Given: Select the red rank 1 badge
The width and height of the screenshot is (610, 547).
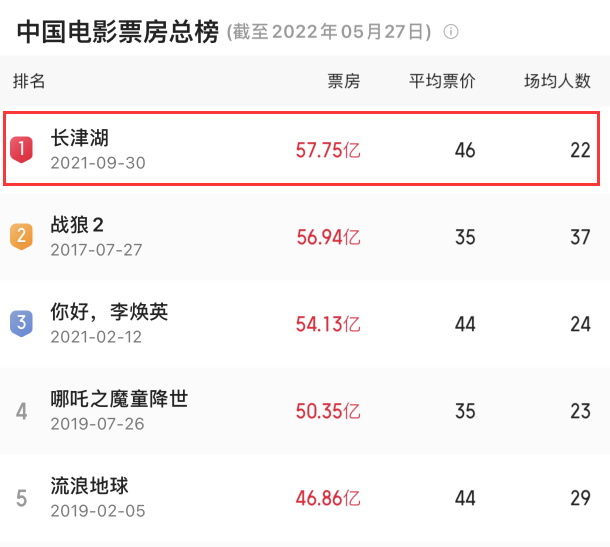Looking at the screenshot, I should [21, 149].
